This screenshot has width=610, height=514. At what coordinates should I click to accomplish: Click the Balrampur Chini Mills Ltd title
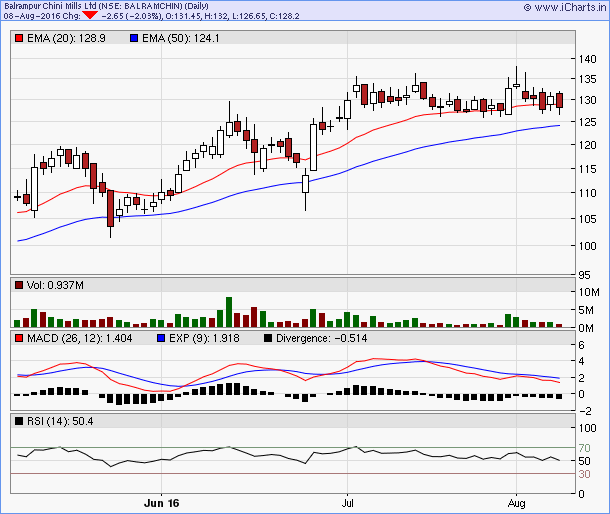106,6
